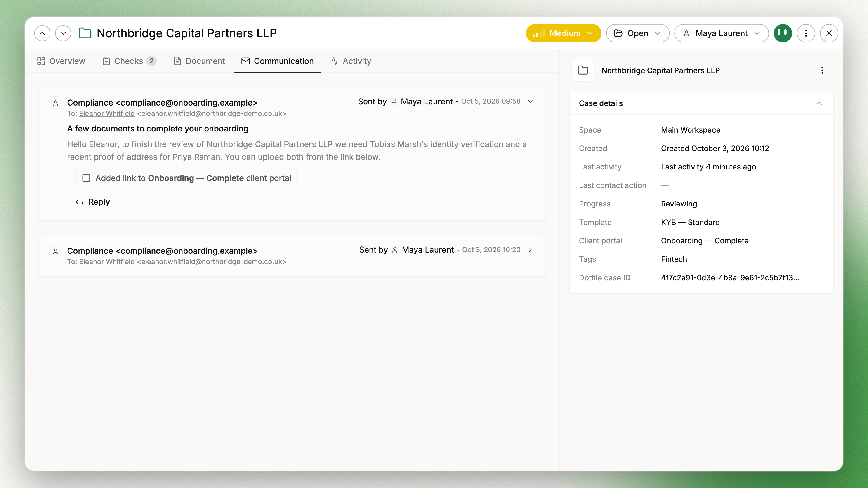Screen dimensions: 868x488
Task: Click 'Last activity 4 minutes ago' value
Action: coord(708,167)
